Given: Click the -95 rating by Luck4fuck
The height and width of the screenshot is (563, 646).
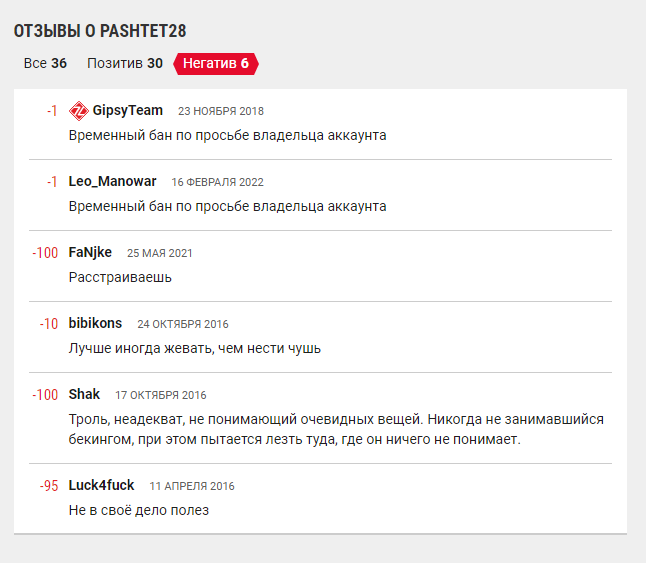Looking at the screenshot, I should click(48, 486).
